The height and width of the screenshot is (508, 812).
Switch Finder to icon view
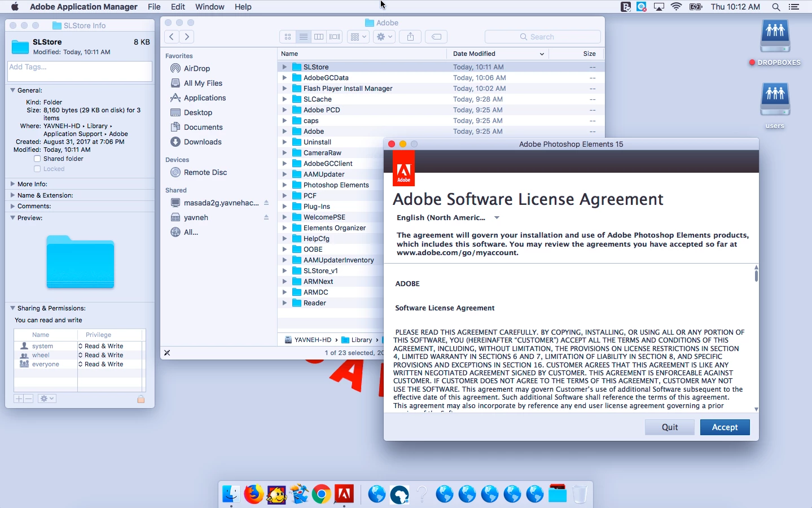click(x=288, y=37)
